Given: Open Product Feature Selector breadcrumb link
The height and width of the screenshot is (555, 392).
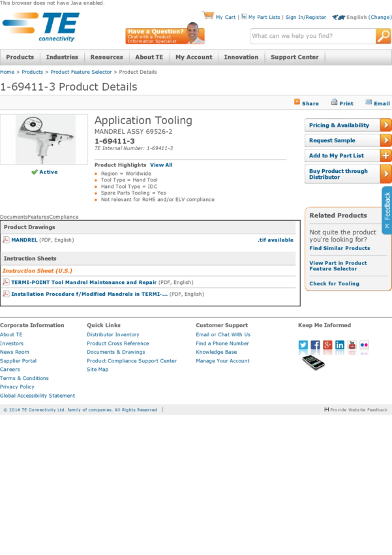Looking at the screenshot, I should coord(81,72).
